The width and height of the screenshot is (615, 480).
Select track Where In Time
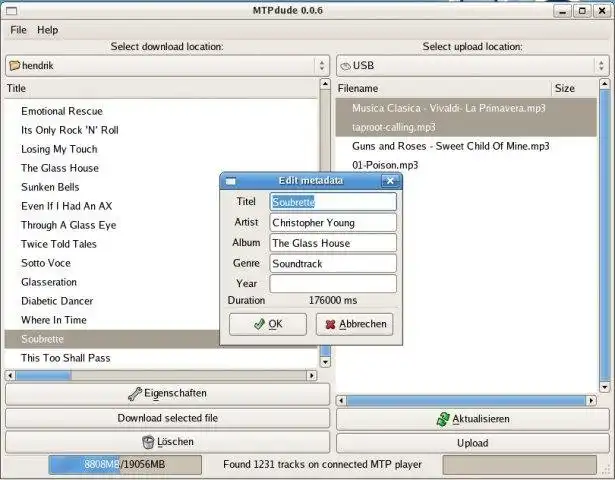[54, 320]
